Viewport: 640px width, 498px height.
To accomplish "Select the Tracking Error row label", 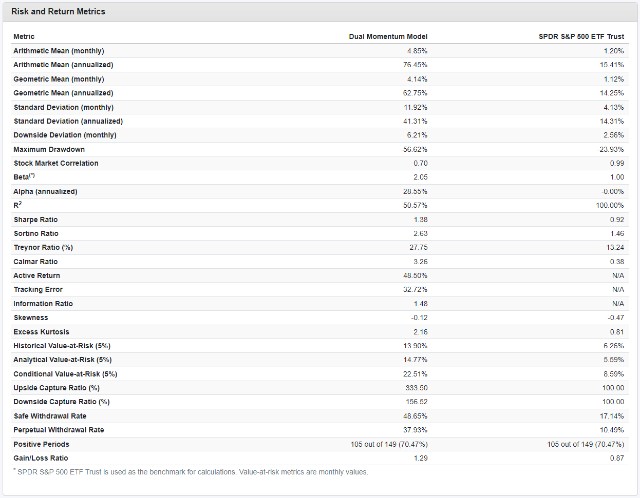I will click(x=38, y=290).
